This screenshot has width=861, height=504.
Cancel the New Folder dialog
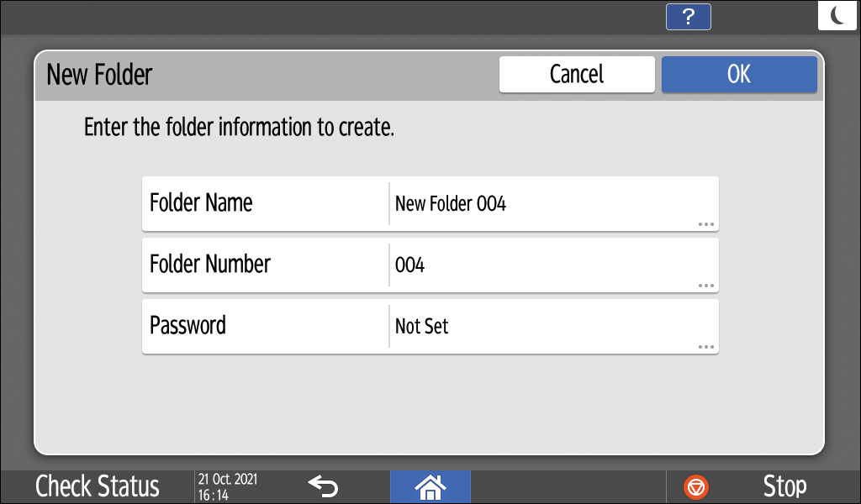pos(577,74)
